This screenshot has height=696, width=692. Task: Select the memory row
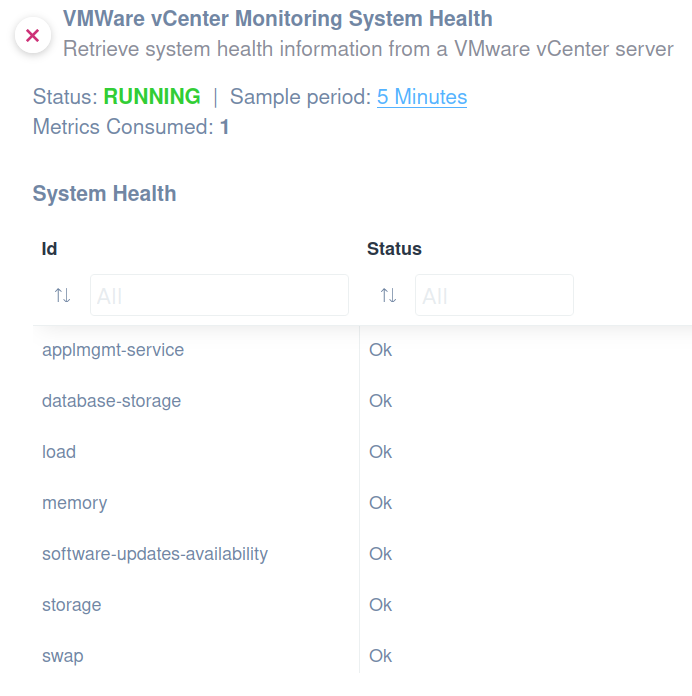(x=362, y=503)
